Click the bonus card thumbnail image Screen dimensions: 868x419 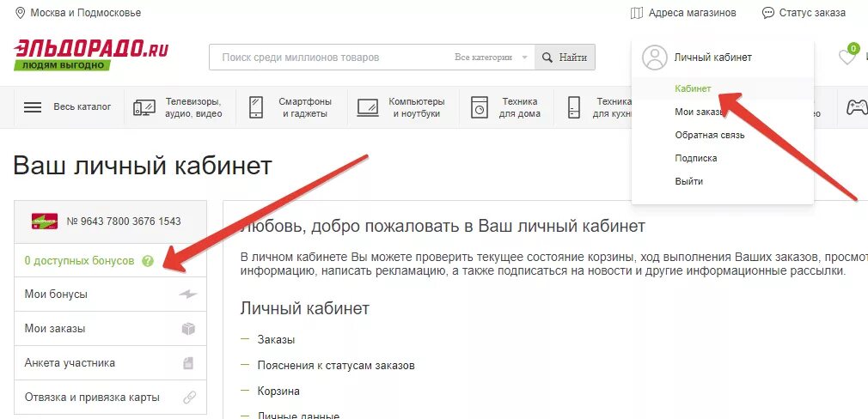[45, 222]
